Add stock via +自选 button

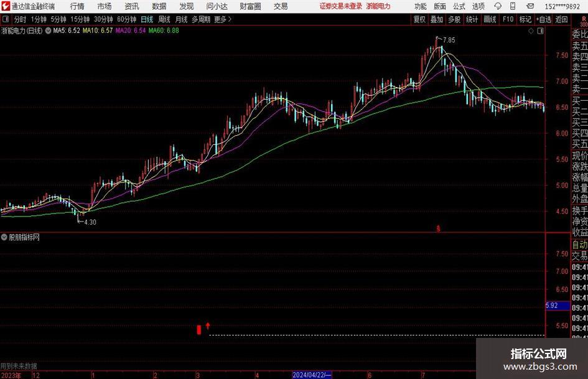(543, 19)
